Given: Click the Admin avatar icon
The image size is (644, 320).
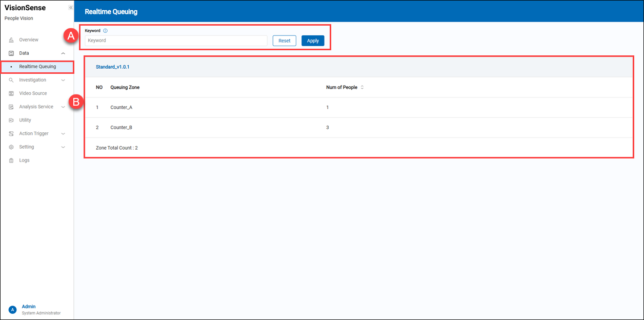Looking at the screenshot, I should 12,310.
